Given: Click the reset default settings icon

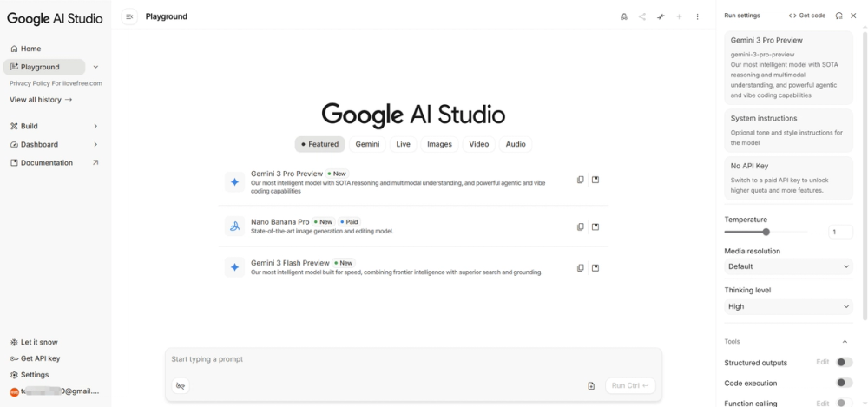Looking at the screenshot, I should [x=839, y=16].
